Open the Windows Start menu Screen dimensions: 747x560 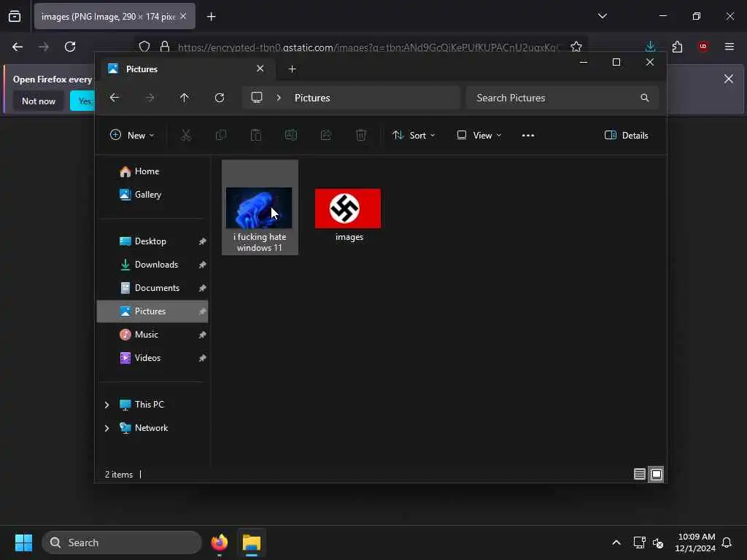24,542
